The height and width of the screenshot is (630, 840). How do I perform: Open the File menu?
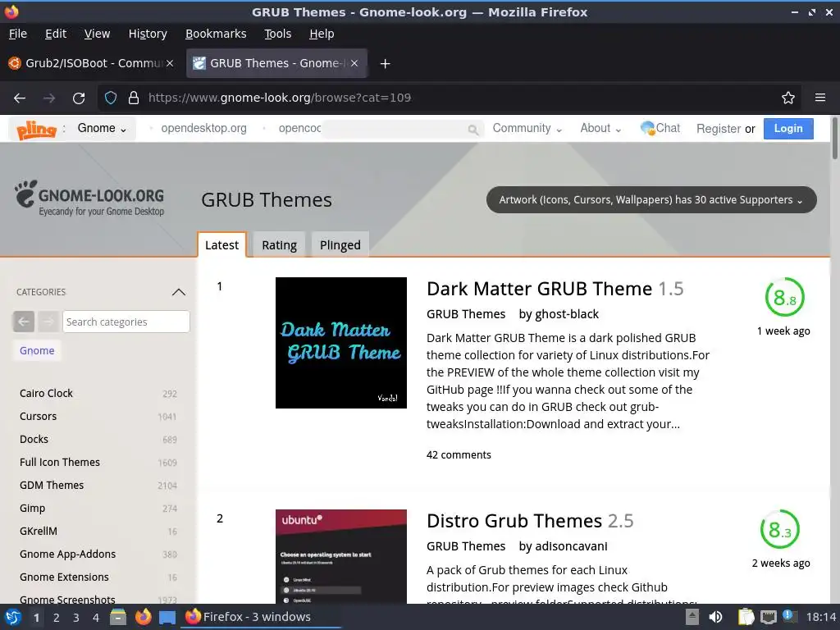pos(18,34)
